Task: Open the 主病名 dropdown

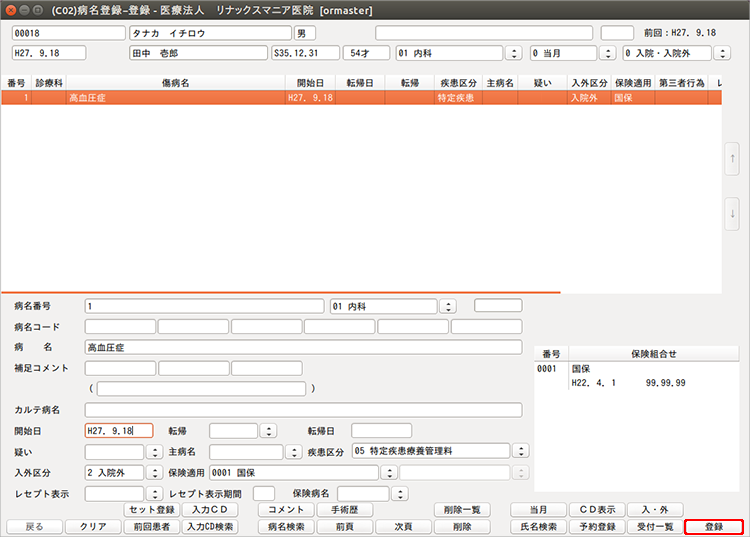Action: (x=294, y=452)
